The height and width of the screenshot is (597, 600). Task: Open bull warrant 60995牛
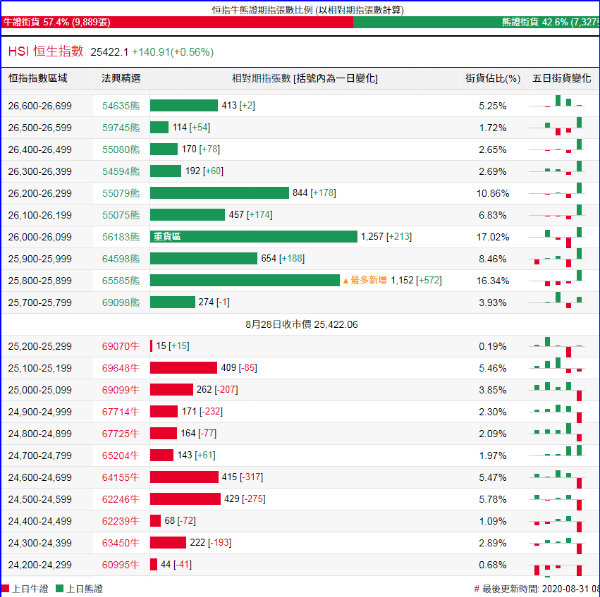[x=121, y=565]
